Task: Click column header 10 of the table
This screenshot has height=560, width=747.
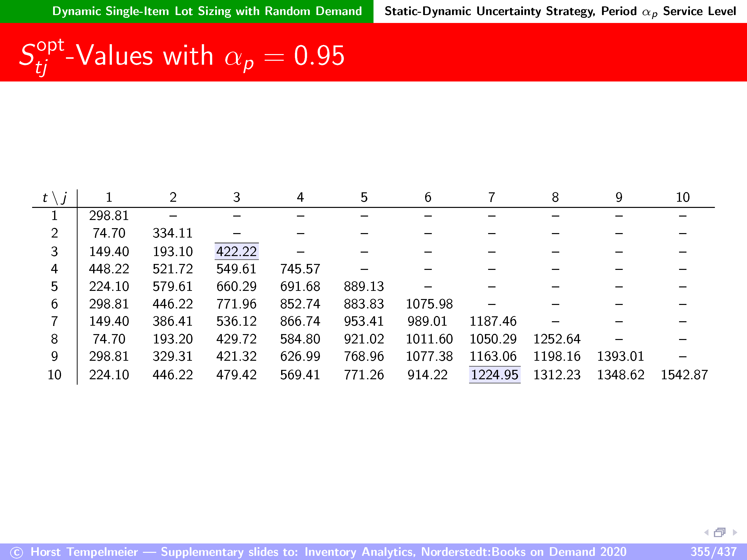Action: pyautogui.click(x=683, y=197)
